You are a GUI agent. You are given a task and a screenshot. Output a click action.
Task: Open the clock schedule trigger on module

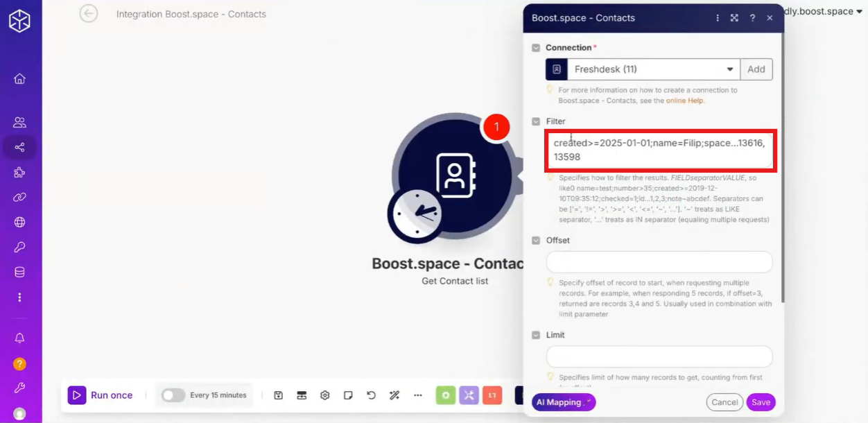tap(418, 212)
